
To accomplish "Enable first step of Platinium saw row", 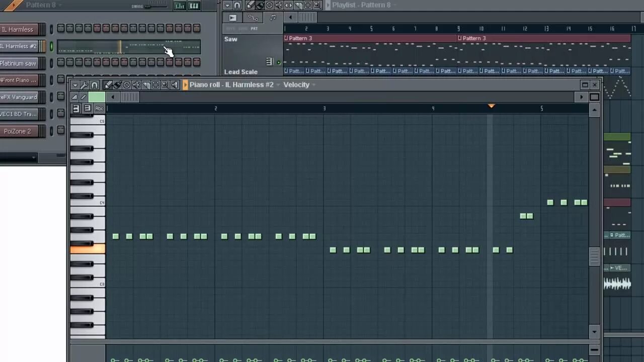I will (x=60, y=62).
